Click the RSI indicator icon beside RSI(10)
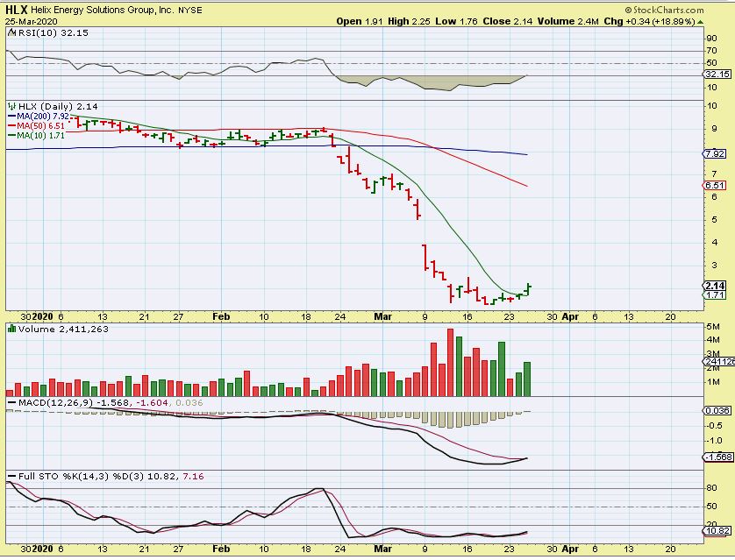This screenshot has height=560, width=735. [x=12, y=32]
